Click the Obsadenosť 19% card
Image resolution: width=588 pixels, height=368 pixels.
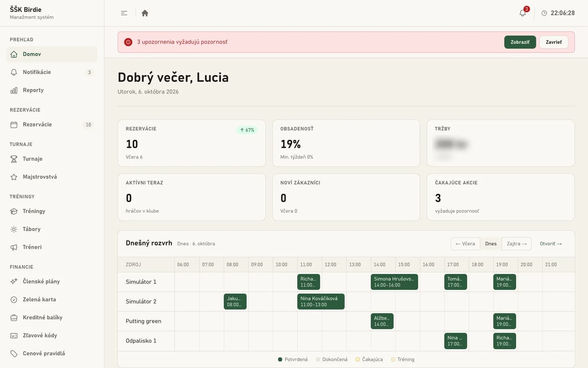(346, 143)
